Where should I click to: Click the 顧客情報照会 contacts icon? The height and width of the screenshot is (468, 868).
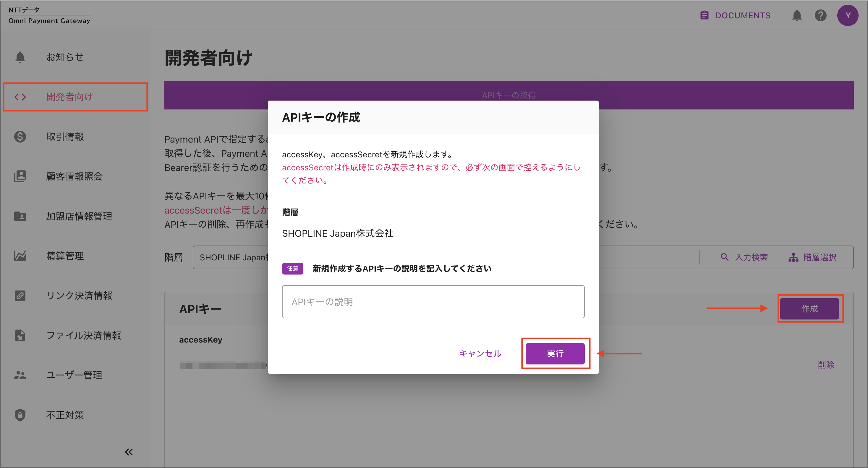click(x=20, y=176)
